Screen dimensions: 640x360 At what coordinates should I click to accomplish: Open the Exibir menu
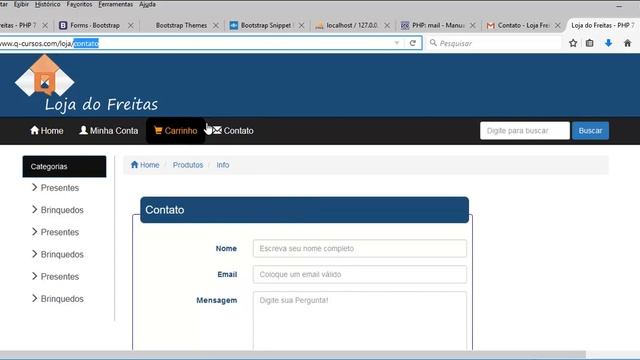[21, 4]
